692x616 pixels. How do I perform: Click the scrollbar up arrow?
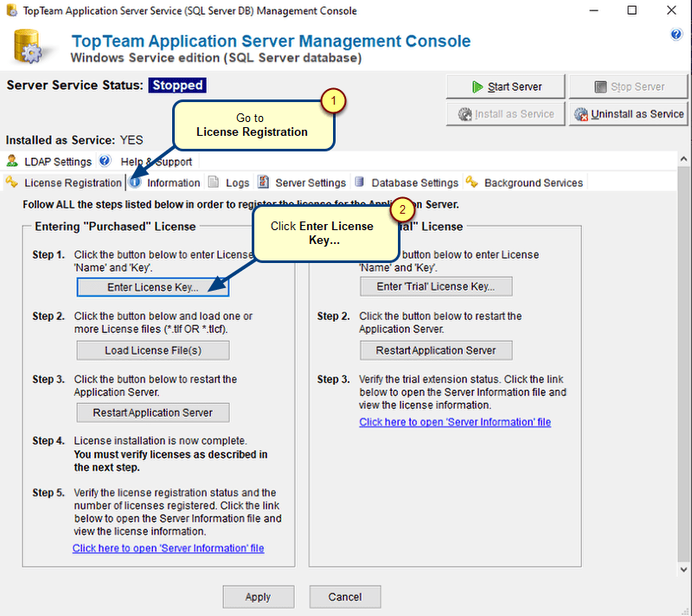[x=683, y=159]
